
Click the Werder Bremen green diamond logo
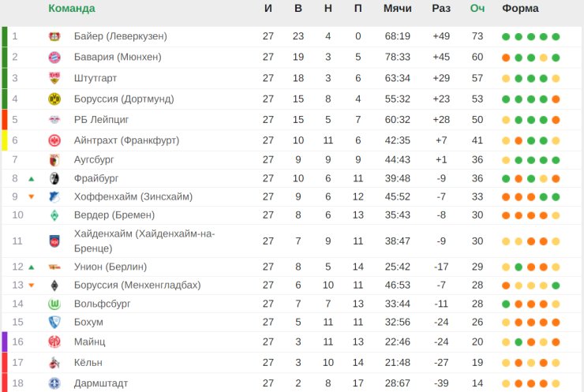point(54,215)
